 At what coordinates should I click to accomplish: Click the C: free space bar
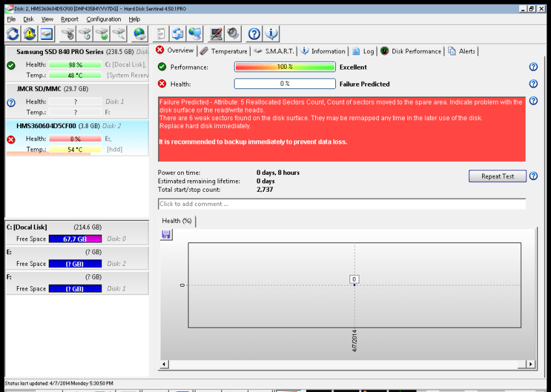75,239
